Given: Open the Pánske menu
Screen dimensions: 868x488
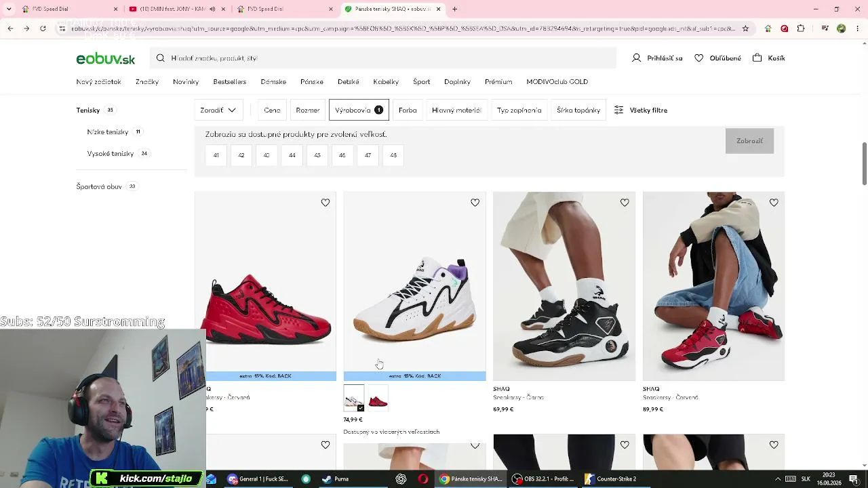Looking at the screenshot, I should (312, 82).
